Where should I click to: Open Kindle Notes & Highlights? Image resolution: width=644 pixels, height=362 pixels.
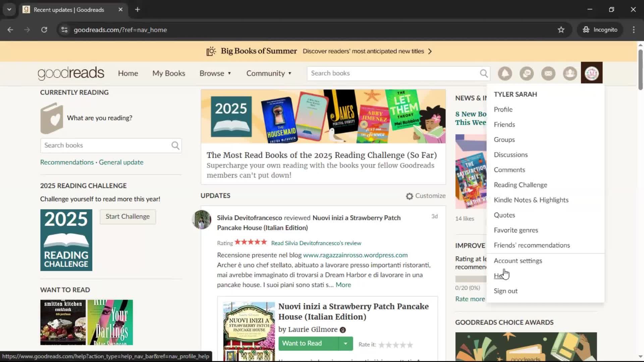click(x=531, y=200)
